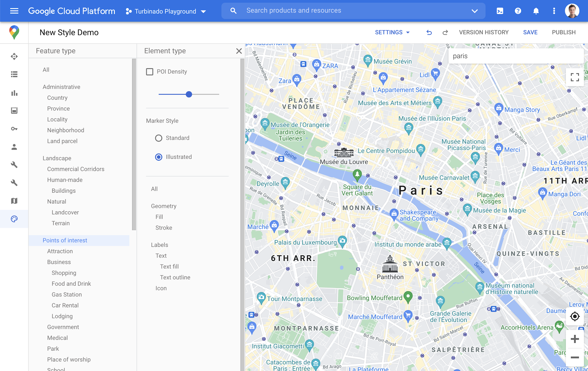
Task: Click the undo arrow icon
Action: [429, 33]
